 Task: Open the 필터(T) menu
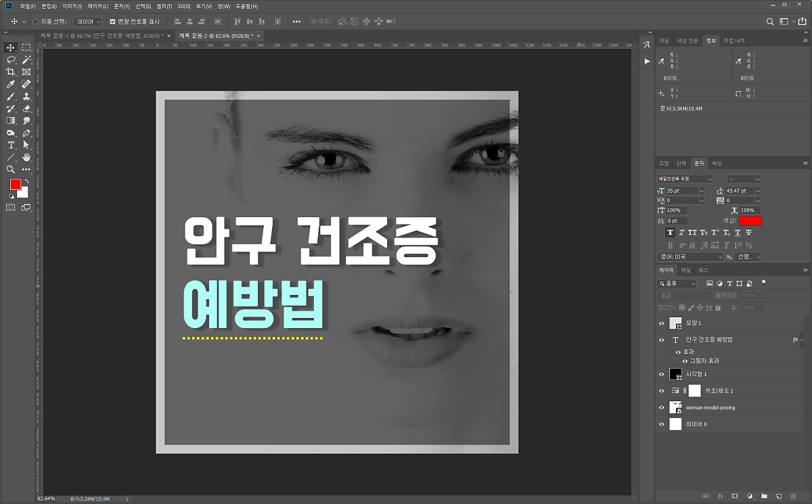(x=163, y=6)
